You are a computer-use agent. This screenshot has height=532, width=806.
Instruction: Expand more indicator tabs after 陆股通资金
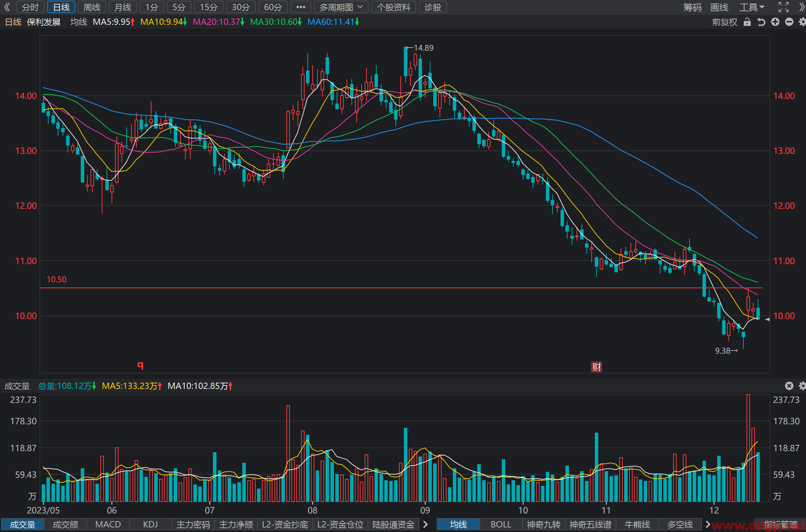pos(426,524)
